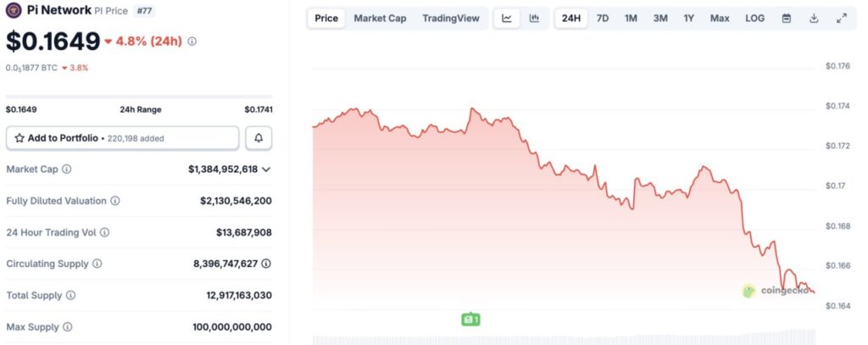Open the TradingView tab

pyautogui.click(x=450, y=19)
